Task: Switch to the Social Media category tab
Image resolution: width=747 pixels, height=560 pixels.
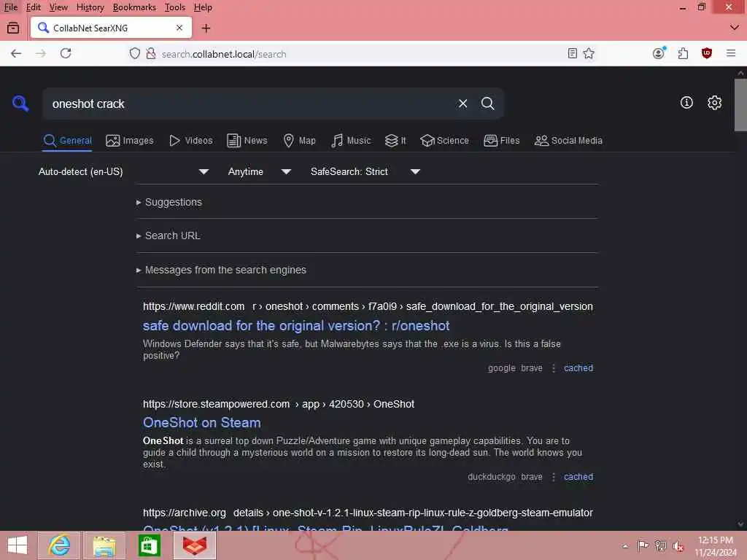Action: click(x=568, y=141)
